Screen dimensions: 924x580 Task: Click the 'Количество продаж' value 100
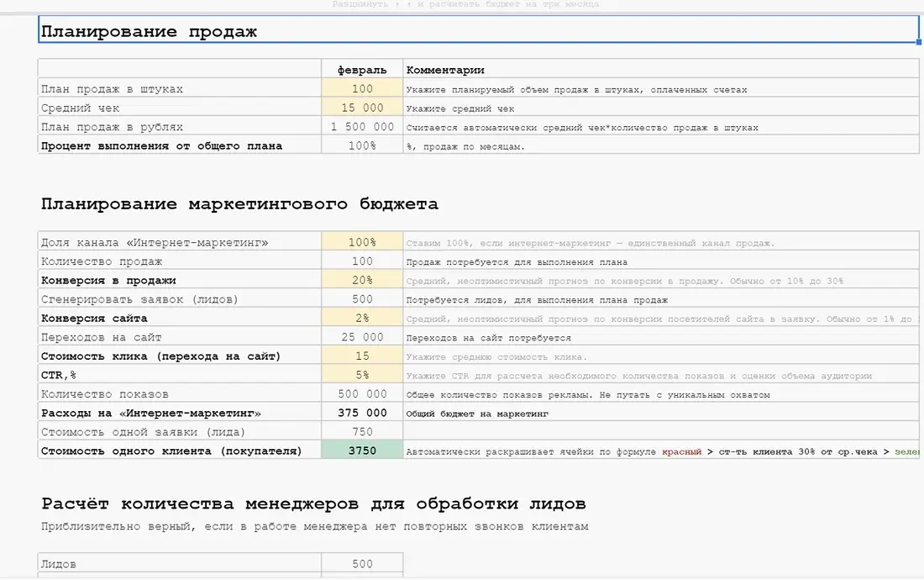[362, 261]
